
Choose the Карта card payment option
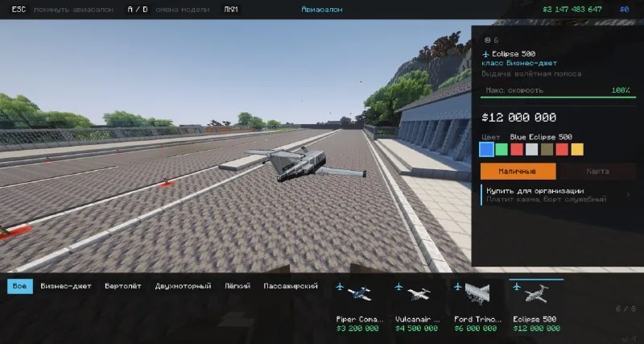[x=598, y=172]
